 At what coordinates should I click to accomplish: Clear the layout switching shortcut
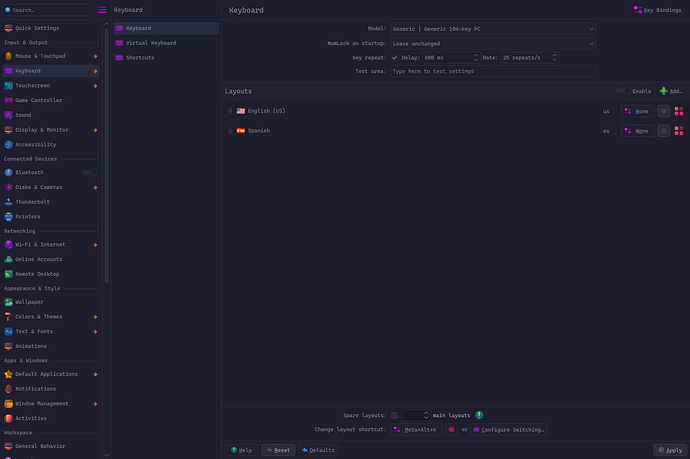click(x=452, y=429)
